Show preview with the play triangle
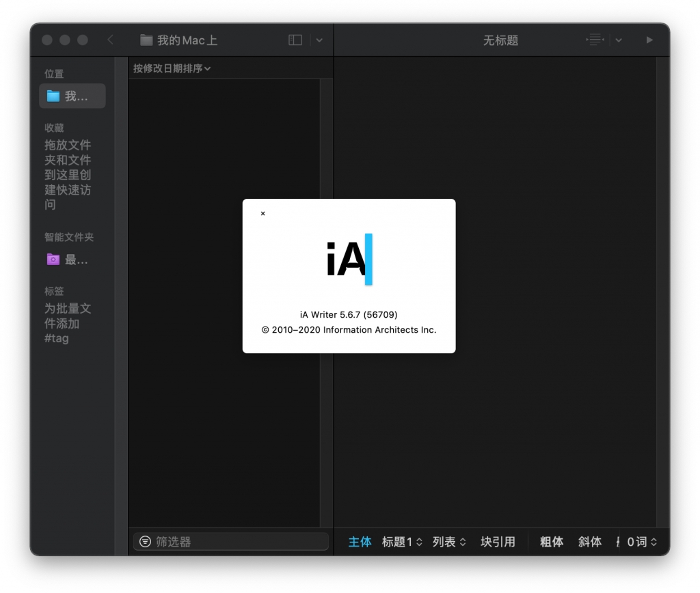This screenshot has height=593, width=700. coord(649,40)
